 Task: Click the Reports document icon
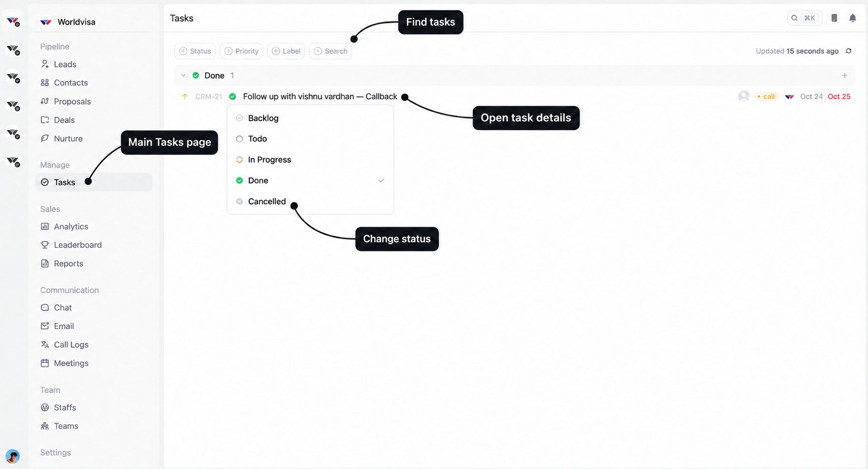(45, 263)
